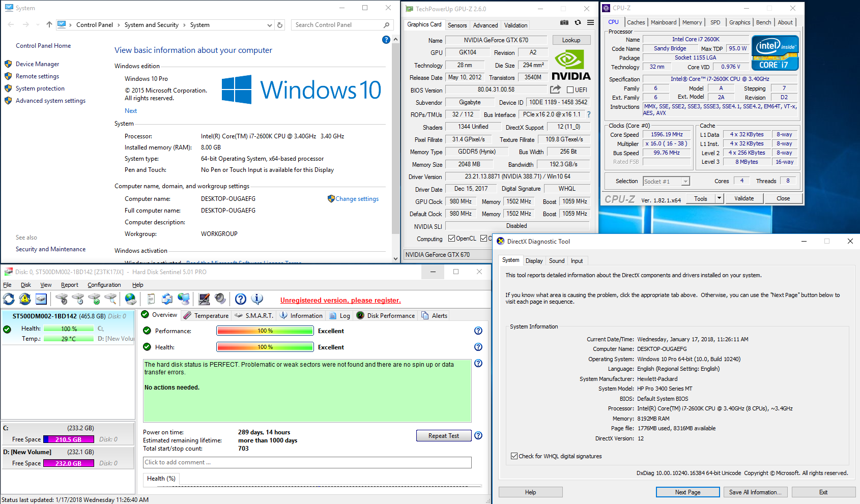
Task: Switch to the Mainboard tab in CPU-Z
Action: 664,22
